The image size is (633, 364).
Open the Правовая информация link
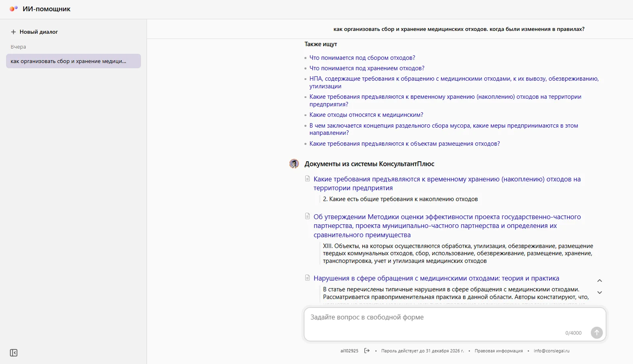[x=499, y=351]
